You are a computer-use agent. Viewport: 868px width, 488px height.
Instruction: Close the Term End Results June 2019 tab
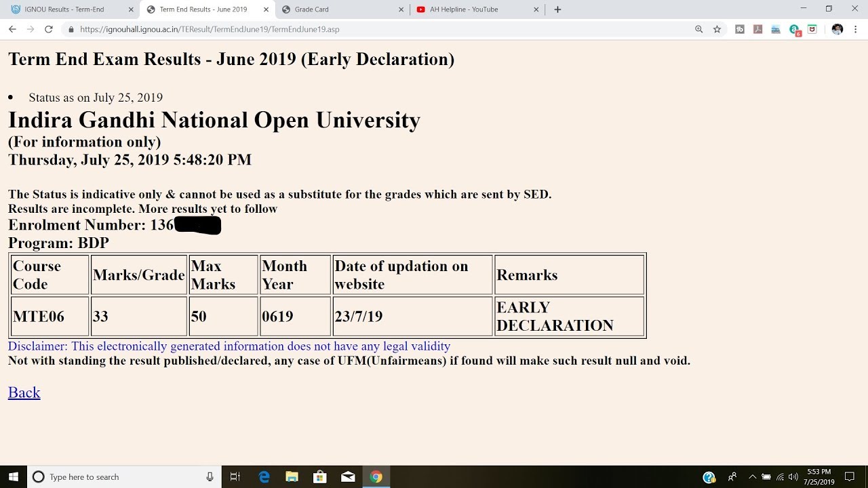tap(266, 9)
